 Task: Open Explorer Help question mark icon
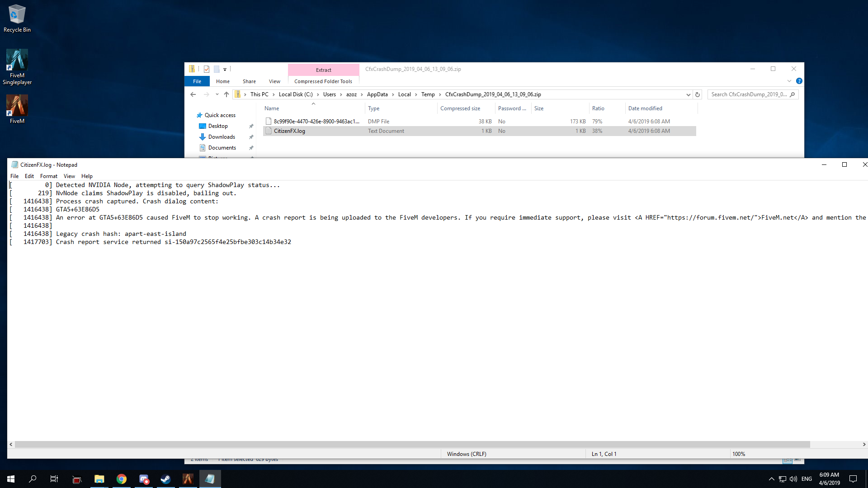click(x=799, y=81)
